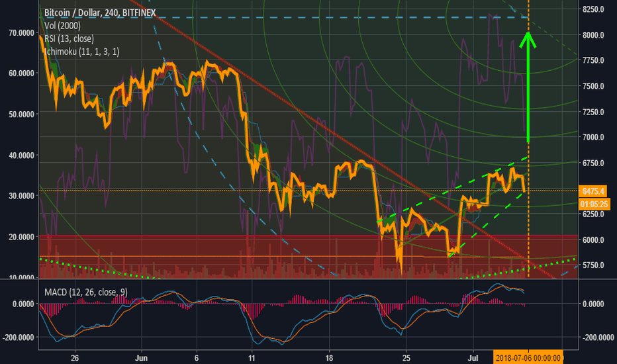Click the Jun label on time axis
Image resolution: width=617 pixels, height=364 pixels.
(141, 358)
